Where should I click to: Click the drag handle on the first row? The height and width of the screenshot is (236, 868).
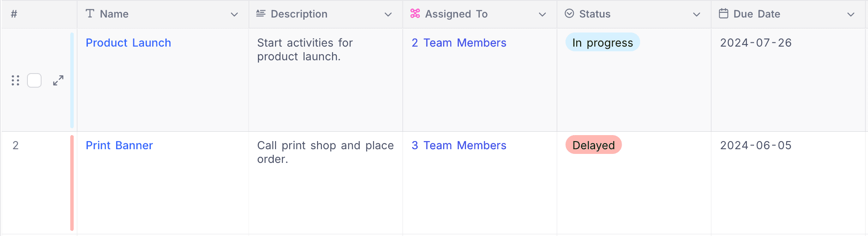tap(15, 80)
